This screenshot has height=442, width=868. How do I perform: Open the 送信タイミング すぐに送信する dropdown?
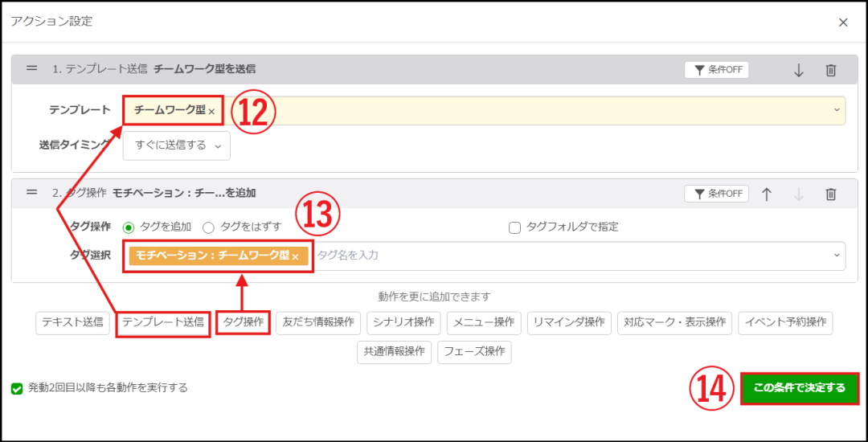point(177,145)
